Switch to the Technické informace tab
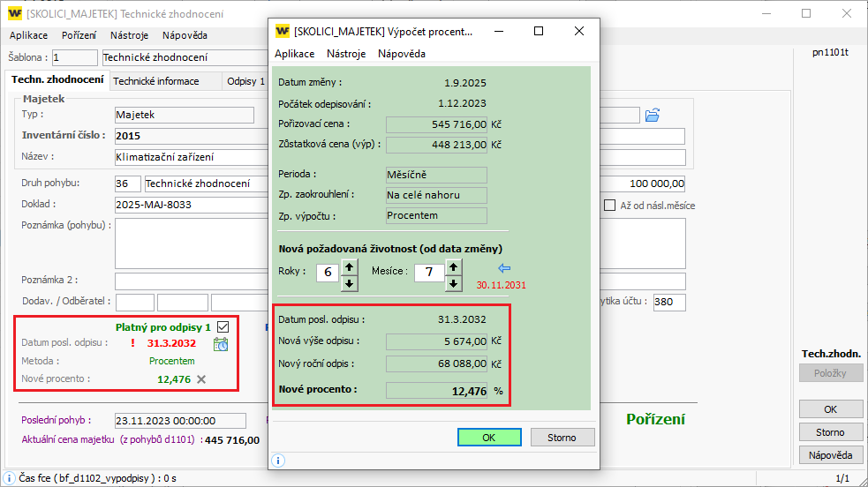 coord(165,81)
